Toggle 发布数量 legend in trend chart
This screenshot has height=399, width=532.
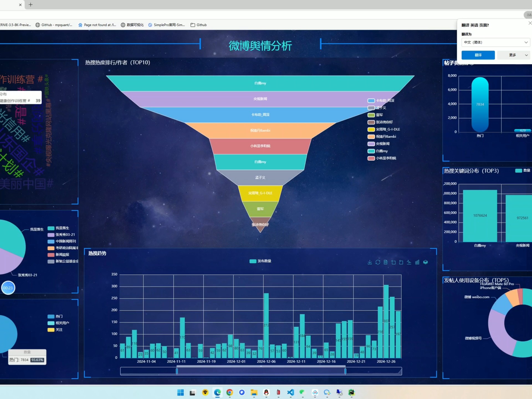[x=260, y=261]
